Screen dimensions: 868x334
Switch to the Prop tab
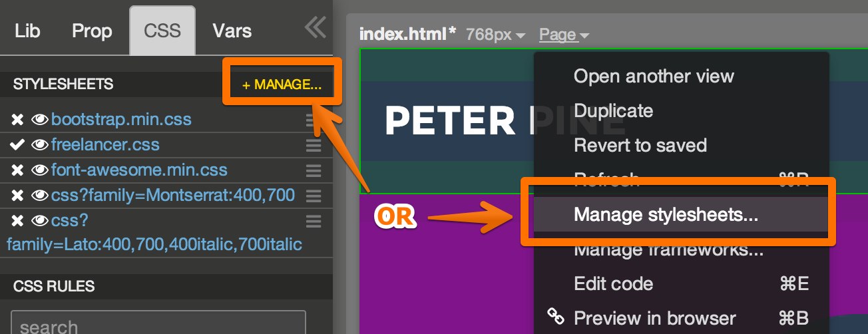(x=92, y=31)
